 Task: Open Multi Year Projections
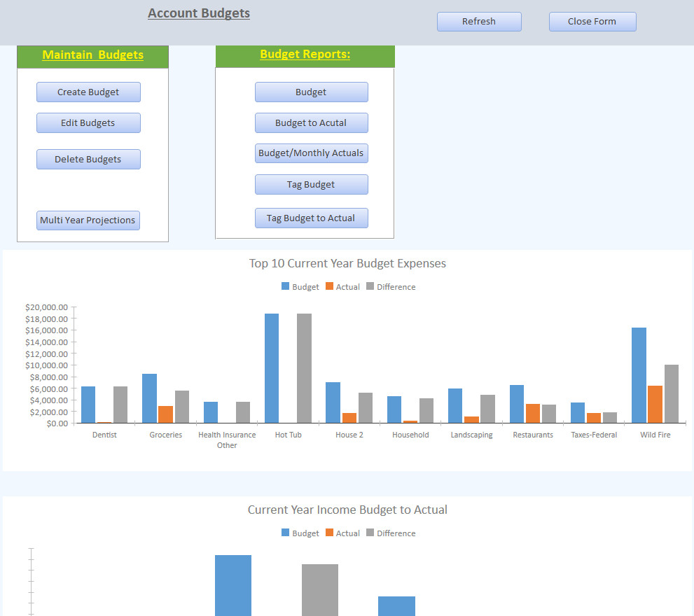(88, 220)
